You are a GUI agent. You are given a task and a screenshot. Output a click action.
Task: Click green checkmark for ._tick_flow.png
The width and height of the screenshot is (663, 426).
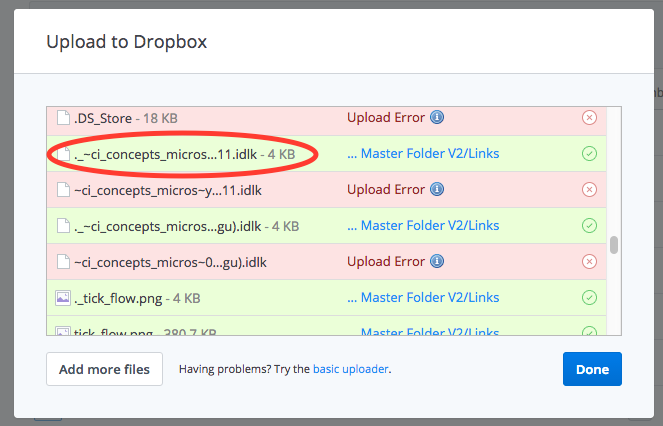[x=589, y=297]
